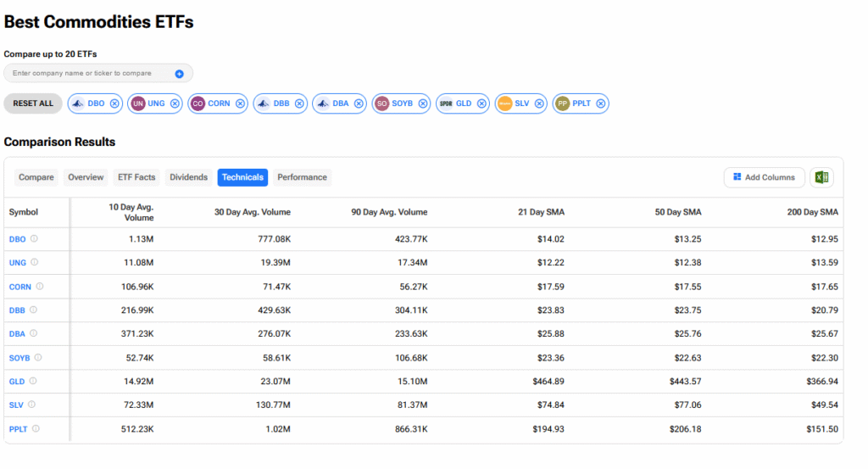Click the Add Columns button
The width and height of the screenshot is (868, 469).
click(x=764, y=177)
